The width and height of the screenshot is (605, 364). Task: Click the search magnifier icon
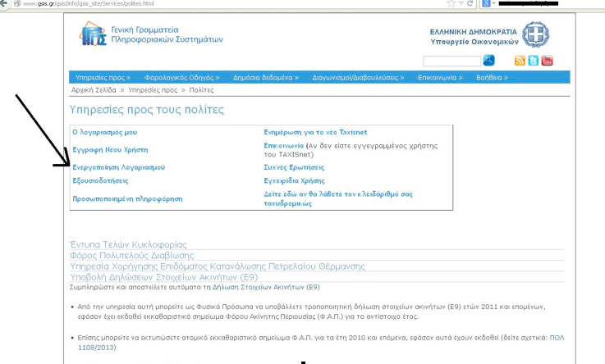coord(489,60)
